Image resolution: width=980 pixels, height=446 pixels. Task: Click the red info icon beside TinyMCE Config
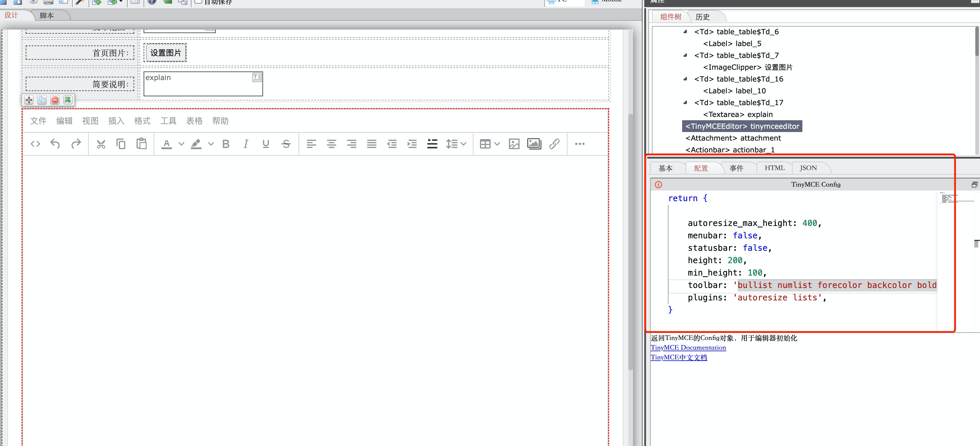[x=658, y=185]
